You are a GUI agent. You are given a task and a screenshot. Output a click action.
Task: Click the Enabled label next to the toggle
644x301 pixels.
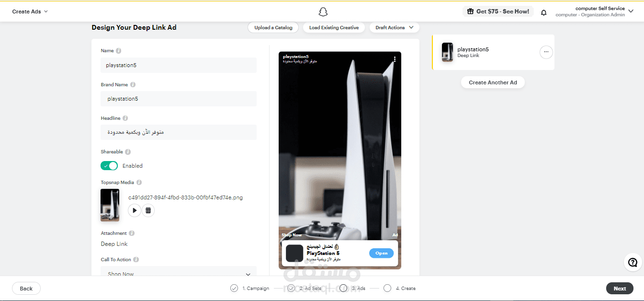coord(133,166)
